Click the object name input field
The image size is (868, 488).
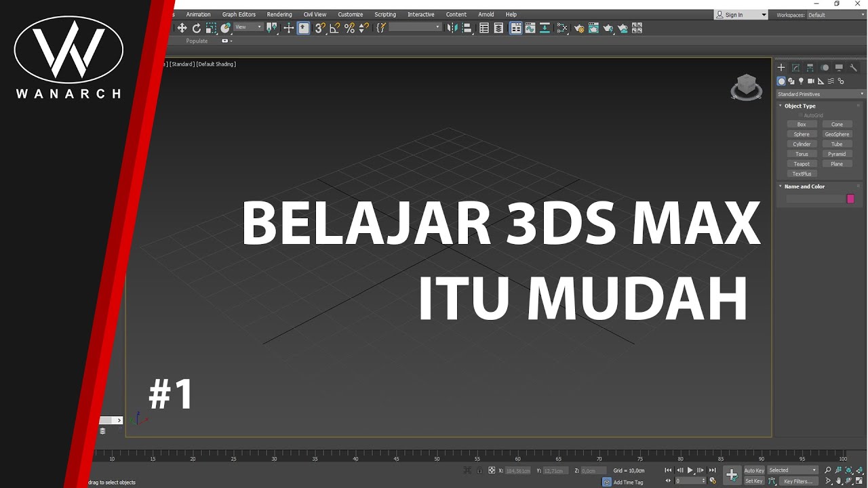pos(815,199)
